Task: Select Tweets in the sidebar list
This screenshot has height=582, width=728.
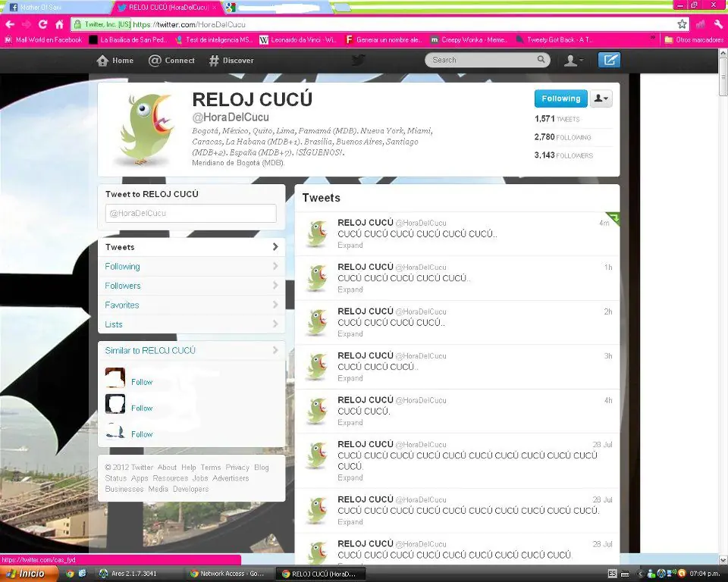Action: (x=191, y=247)
